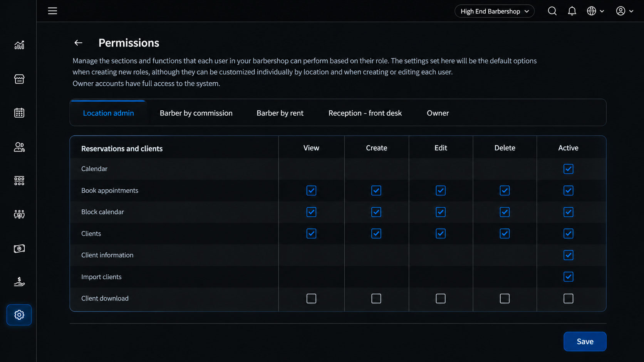Screen dimensions: 644x362
Task: Open the clients people sidebar icon
Action: click(19, 147)
